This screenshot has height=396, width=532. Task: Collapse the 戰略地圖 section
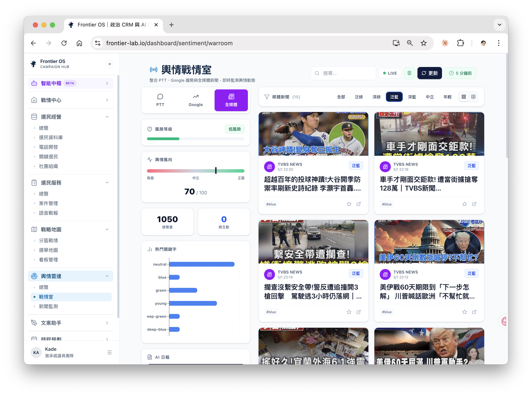70,229
